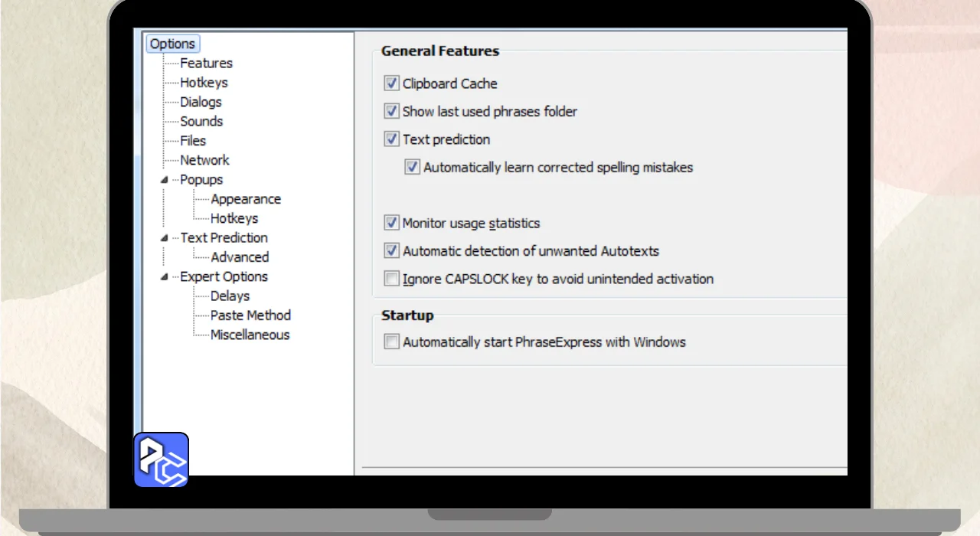Open Paste Method under Expert Options
The width and height of the screenshot is (980, 536).
click(250, 315)
